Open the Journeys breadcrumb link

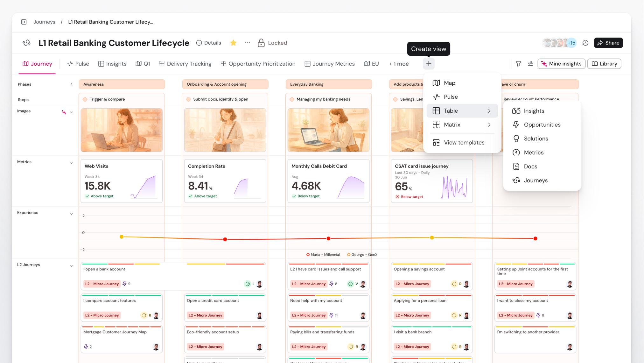click(x=44, y=22)
